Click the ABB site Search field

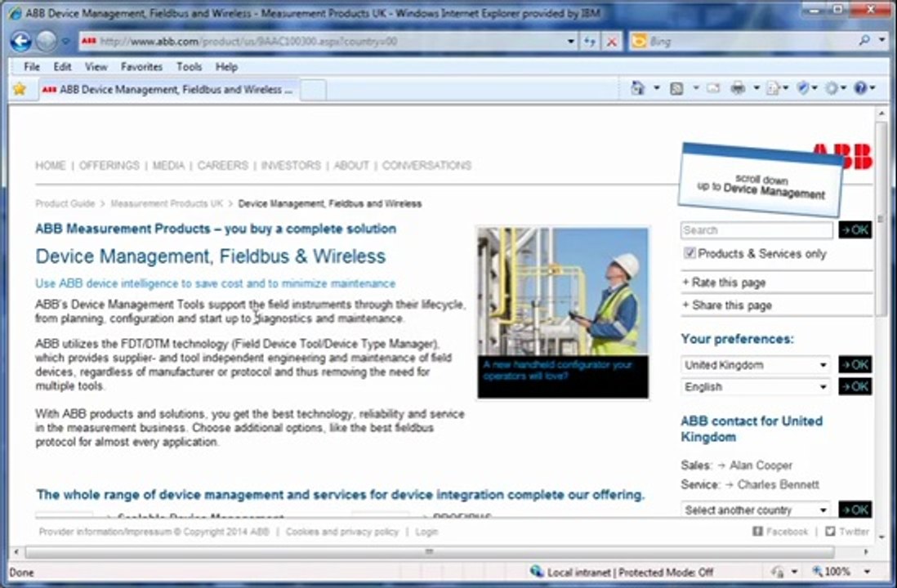756,230
